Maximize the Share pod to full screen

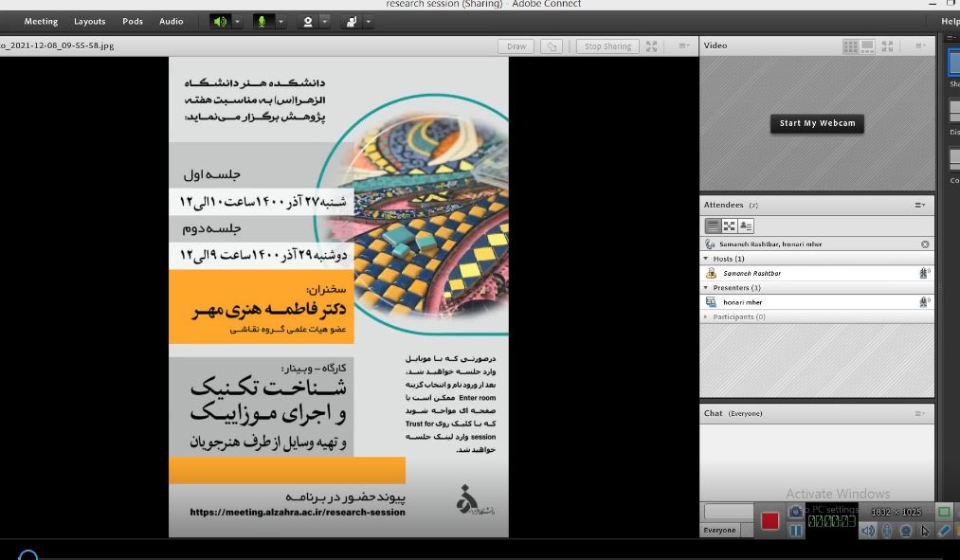pos(651,46)
